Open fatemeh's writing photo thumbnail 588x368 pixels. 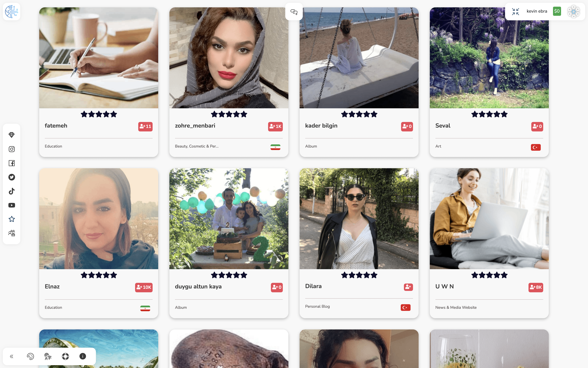pos(99,58)
